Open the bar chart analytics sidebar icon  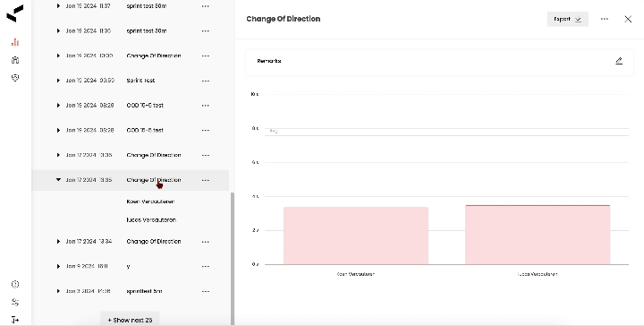click(x=15, y=42)
